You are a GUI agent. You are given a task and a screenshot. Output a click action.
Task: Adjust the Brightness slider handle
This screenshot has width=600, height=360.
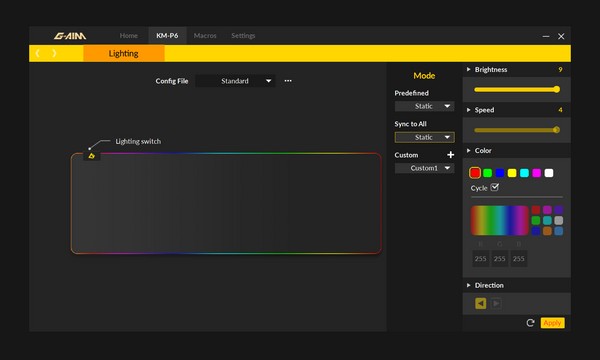[557, 89]
